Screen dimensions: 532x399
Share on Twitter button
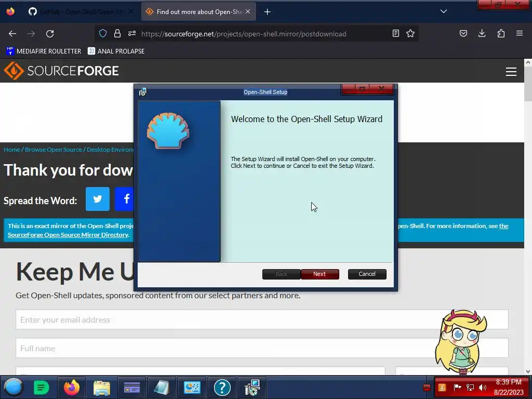(x=98, y=199)
